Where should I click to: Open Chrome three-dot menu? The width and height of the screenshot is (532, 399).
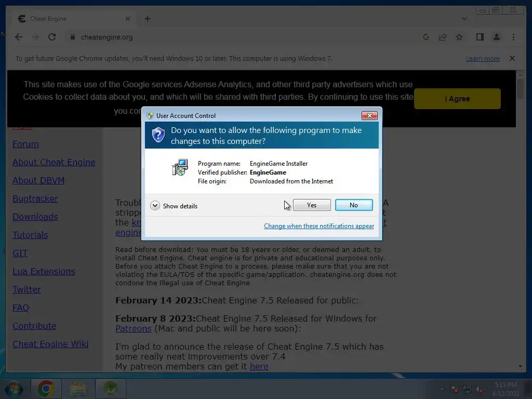click(513, 37)
